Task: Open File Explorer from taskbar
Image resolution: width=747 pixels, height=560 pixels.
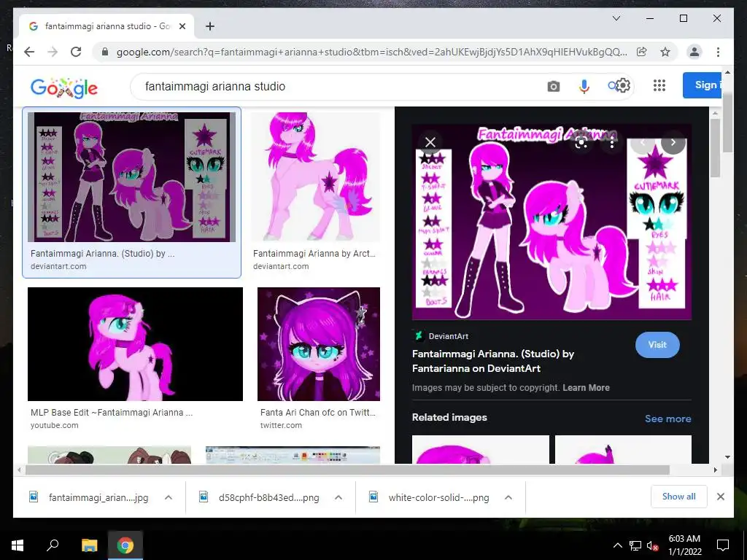Action: (89, 545)
